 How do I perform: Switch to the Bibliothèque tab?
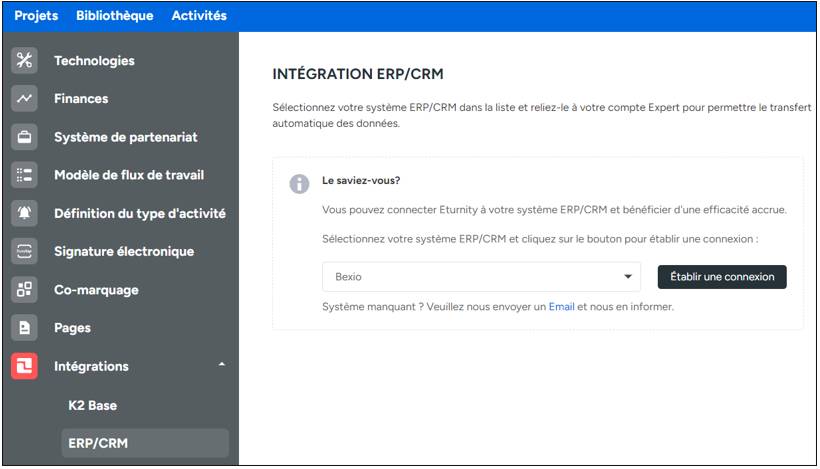(x=115, y=15)
